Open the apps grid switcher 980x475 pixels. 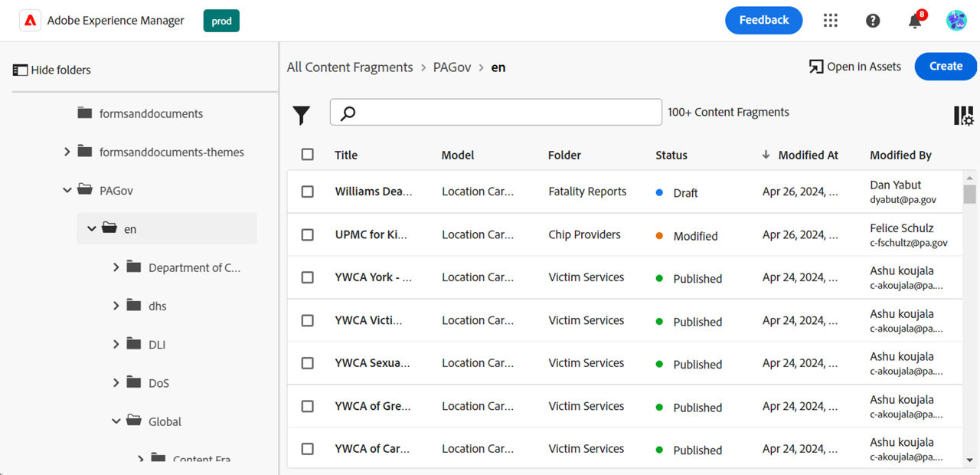point(831,21)
